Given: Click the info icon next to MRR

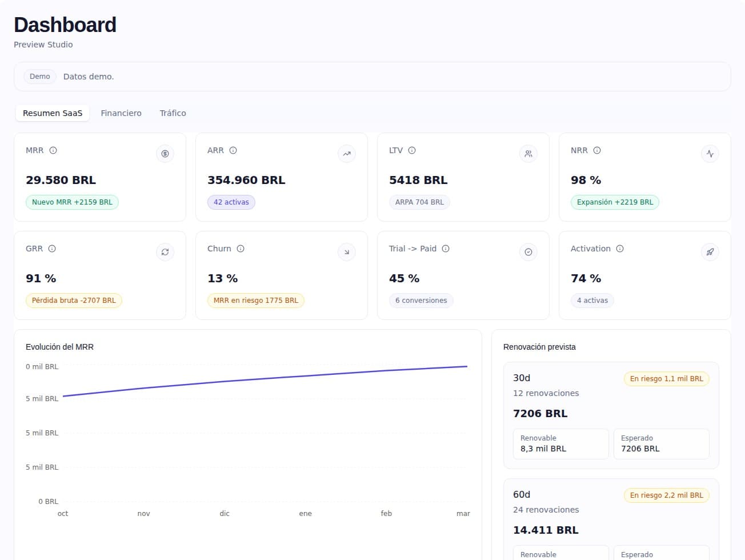Looking at the screenshot, I should click(x=53, y=150).
